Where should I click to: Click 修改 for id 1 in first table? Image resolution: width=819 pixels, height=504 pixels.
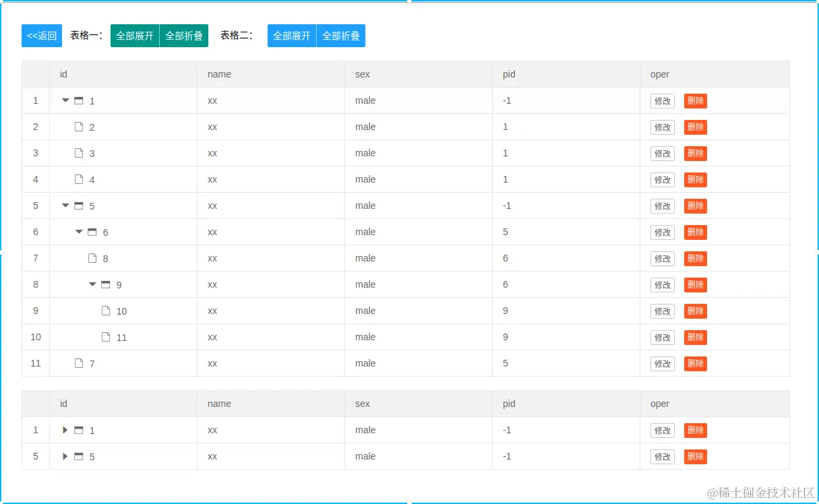point(663,101)
